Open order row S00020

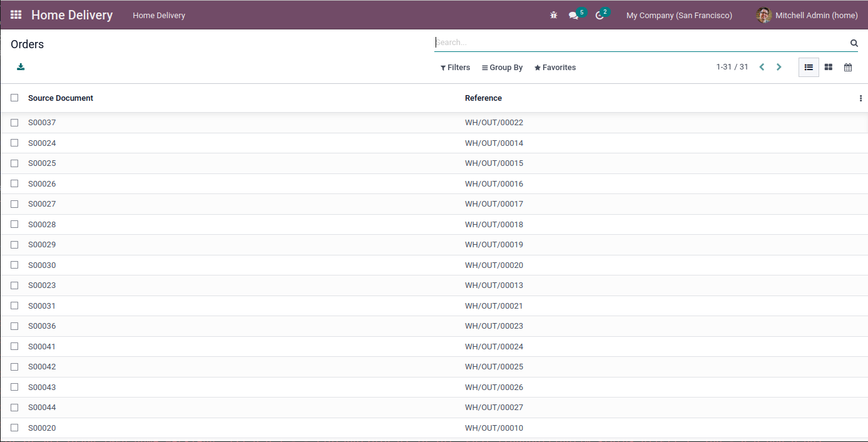(434, 428)
